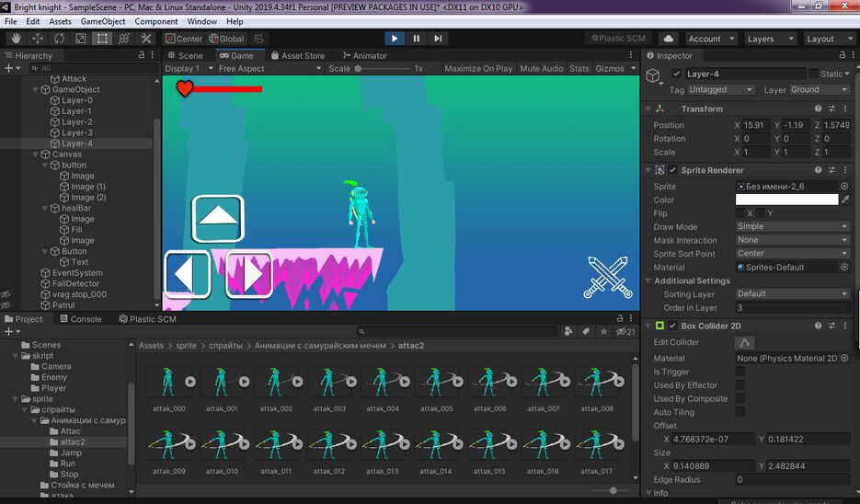The height and width of the screenshot is (504, 860).
Task: Start Play mode
Action: pyautogui.click(x=395, y=39)
